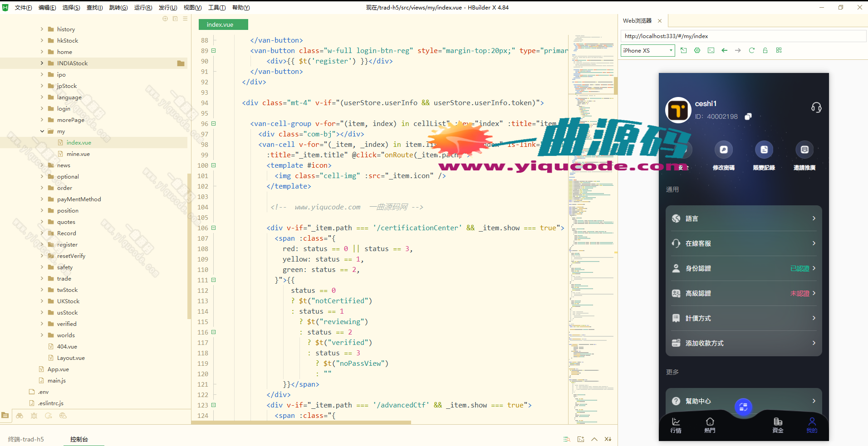Copy the user ID with the copy icon
This screenshot has height=446, width=868.
[748, 116]
